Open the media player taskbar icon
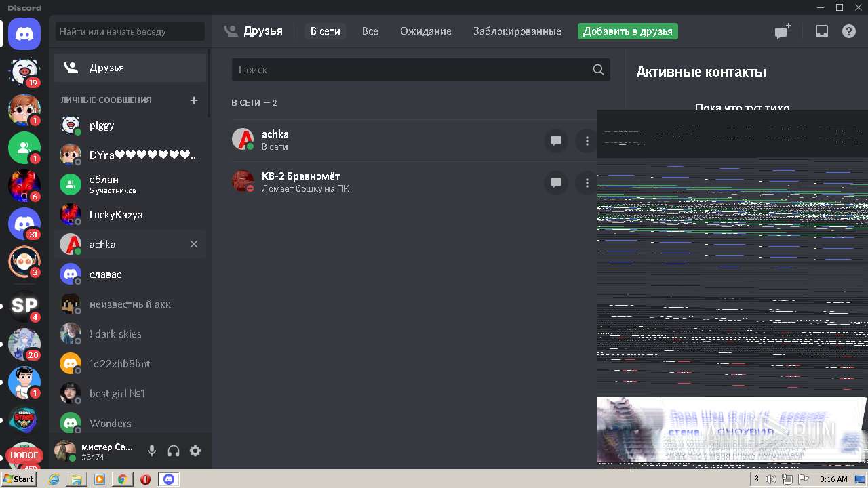Screen dimensions: 868x488 [x=100, y=479]
